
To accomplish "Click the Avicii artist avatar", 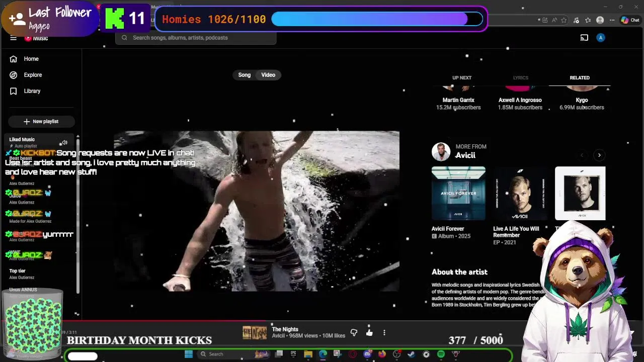I will (x=441, y=151).
